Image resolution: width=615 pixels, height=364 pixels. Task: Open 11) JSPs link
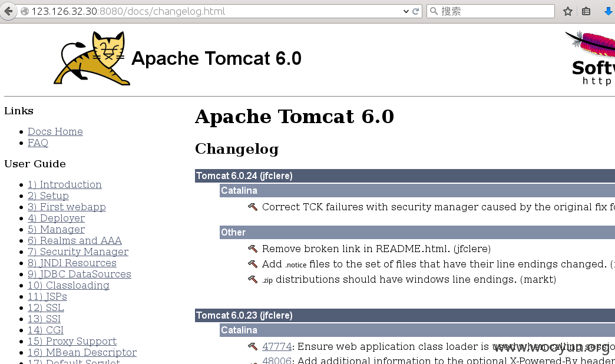pyautogui.click(x=48, y=296)
